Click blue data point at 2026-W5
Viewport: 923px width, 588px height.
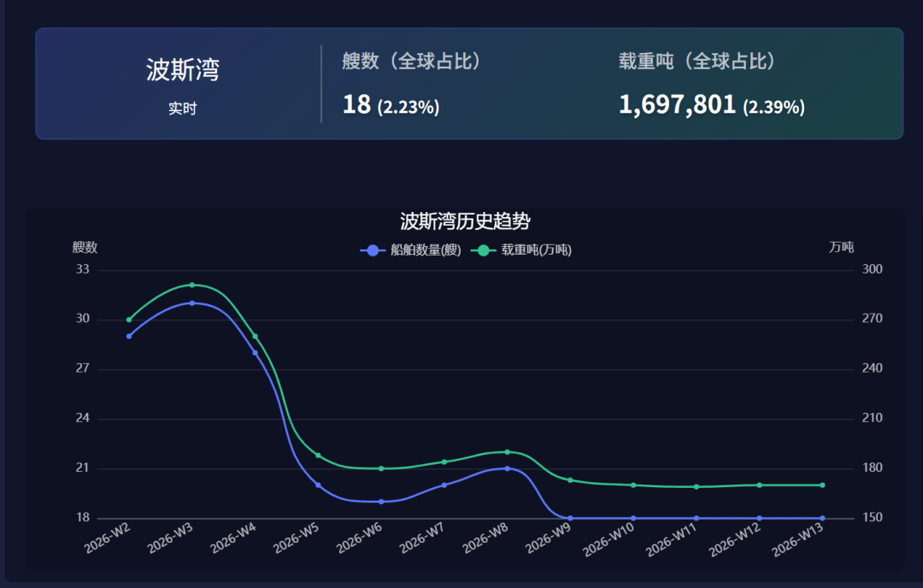click(318, 485)
